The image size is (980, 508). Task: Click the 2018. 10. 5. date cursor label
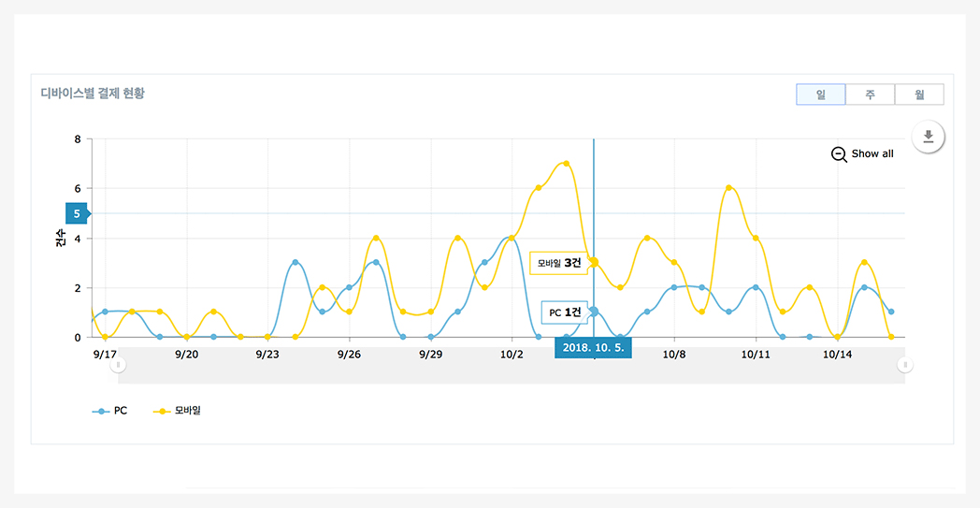point(593,347)
